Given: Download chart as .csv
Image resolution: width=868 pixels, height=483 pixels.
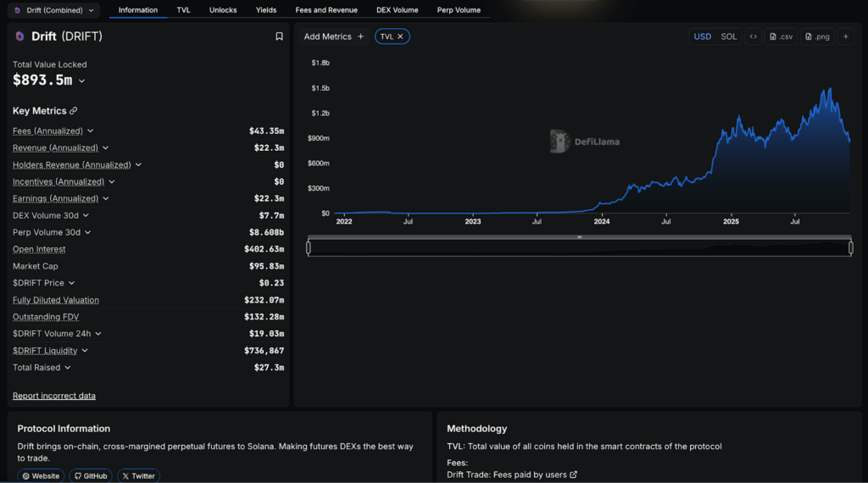Looking at the screenshot, I should pyautogui.click(x=781, y=36).
